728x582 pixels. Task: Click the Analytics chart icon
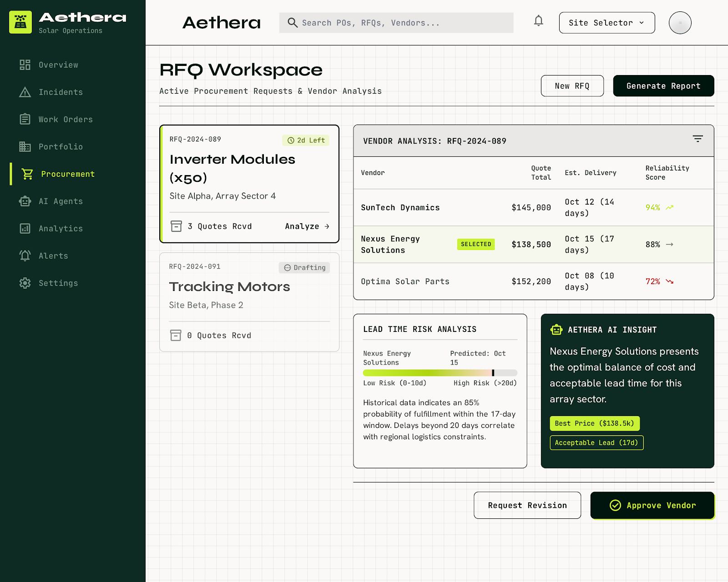point(25,229)
